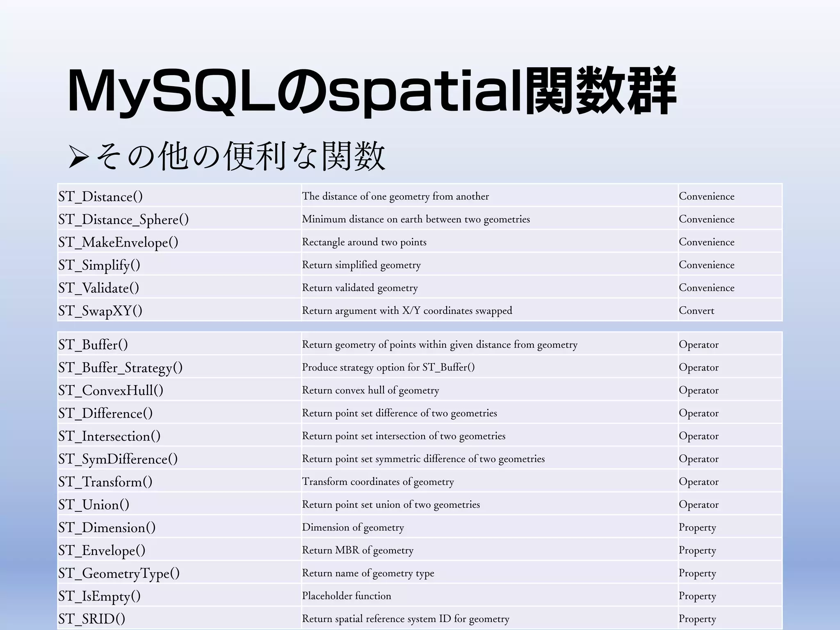Click 'Transform coordinates of geometry' description

coord(378,482)
